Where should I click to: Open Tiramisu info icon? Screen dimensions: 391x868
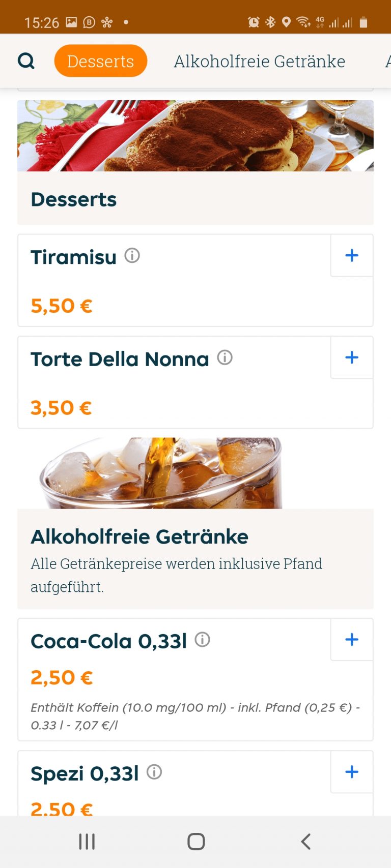coord(132,255)
